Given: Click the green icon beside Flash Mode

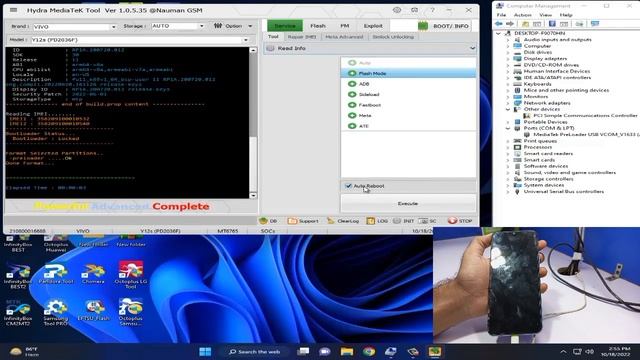Looking at the screenshot, I should (x=352, y=73).
